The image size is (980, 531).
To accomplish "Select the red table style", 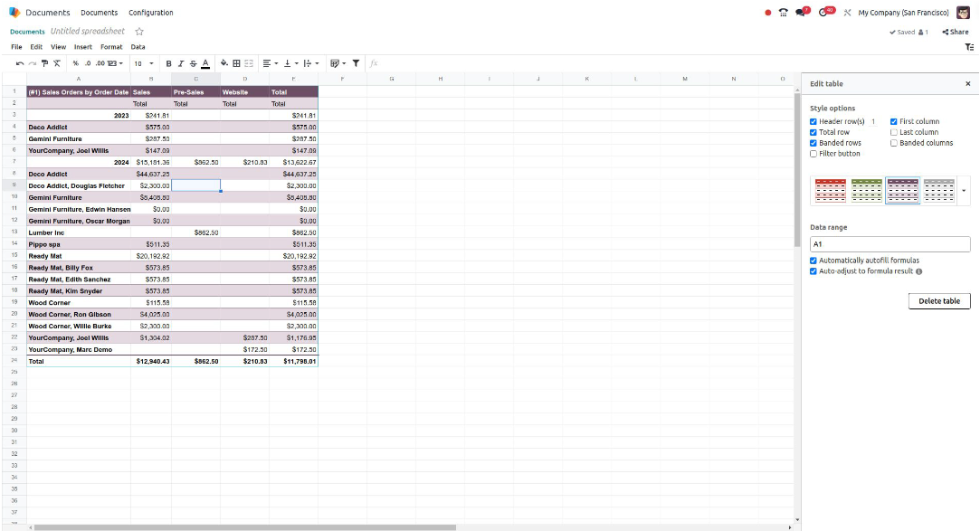I will click(830, 191).
